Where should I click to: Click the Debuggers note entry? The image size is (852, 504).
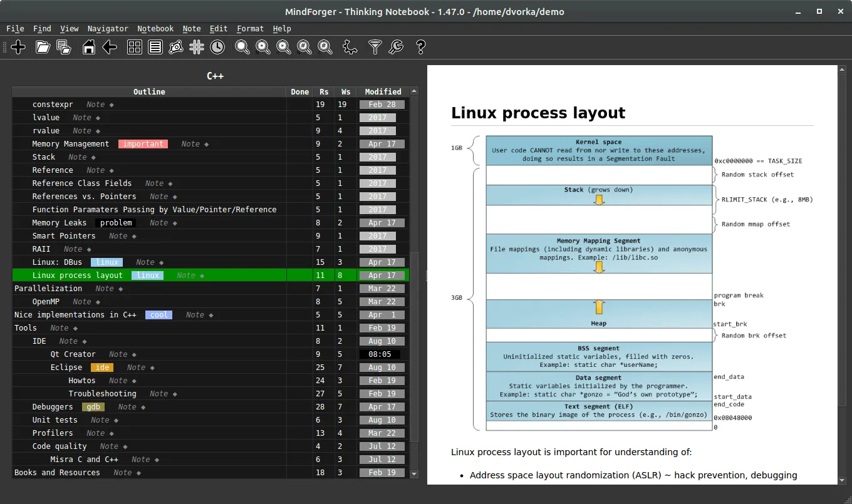coord(53,407)
